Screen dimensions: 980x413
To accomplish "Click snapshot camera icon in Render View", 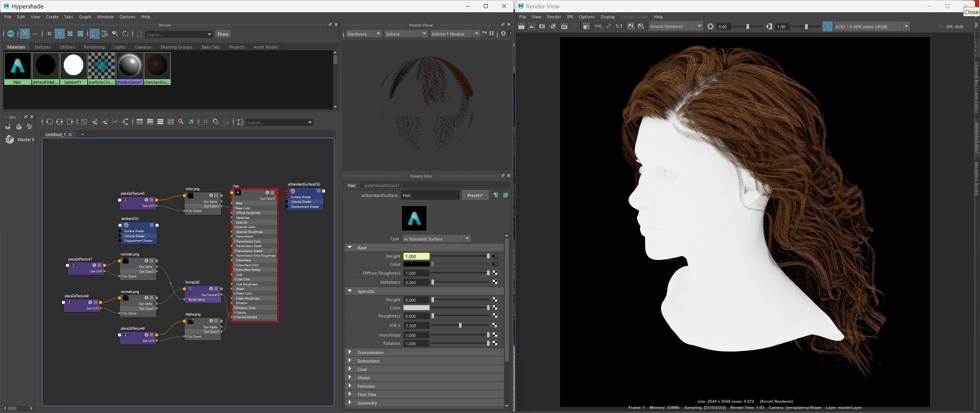I will point(542,26).
